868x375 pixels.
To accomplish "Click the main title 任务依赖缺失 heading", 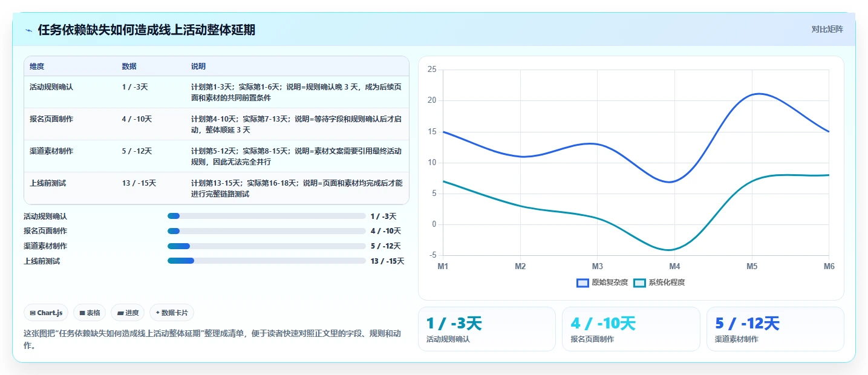I will point(146,30).
